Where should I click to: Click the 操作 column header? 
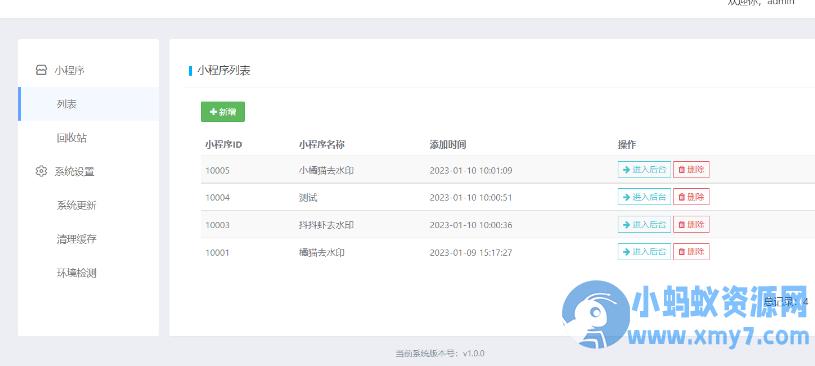coord(626,145)
